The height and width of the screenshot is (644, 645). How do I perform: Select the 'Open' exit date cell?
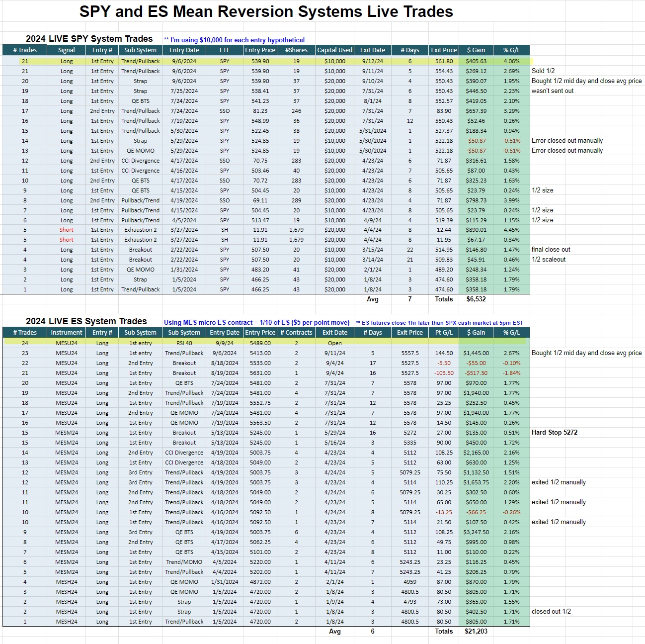tap(334, 343)
